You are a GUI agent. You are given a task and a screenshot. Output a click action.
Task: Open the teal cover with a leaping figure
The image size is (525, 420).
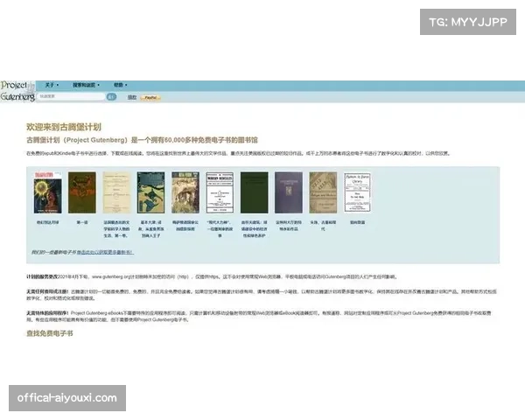pos(150,192)
